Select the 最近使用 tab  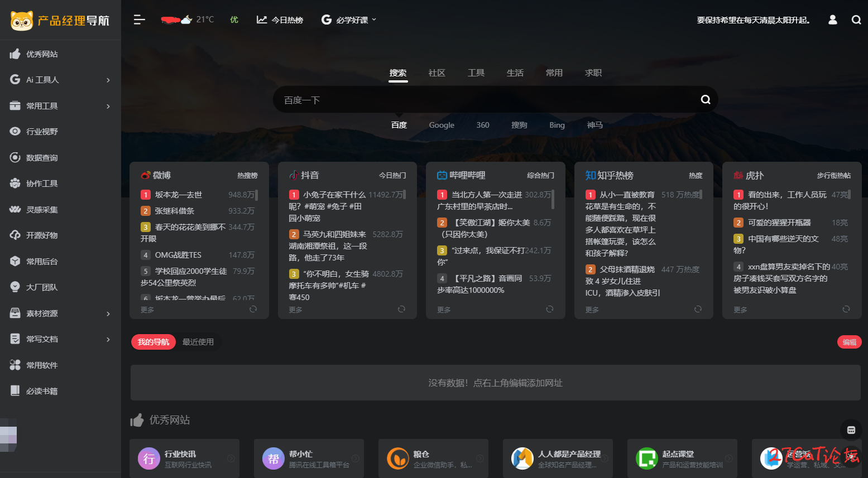click(198, 342)
